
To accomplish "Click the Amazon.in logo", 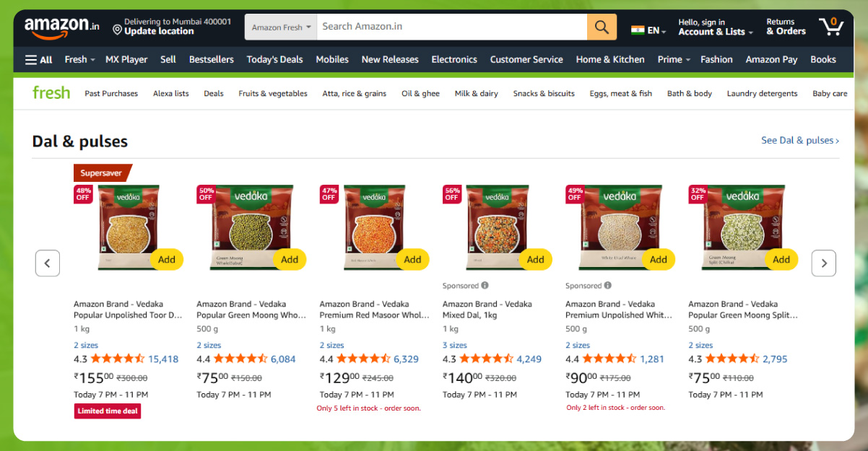I will pos(62,27).
